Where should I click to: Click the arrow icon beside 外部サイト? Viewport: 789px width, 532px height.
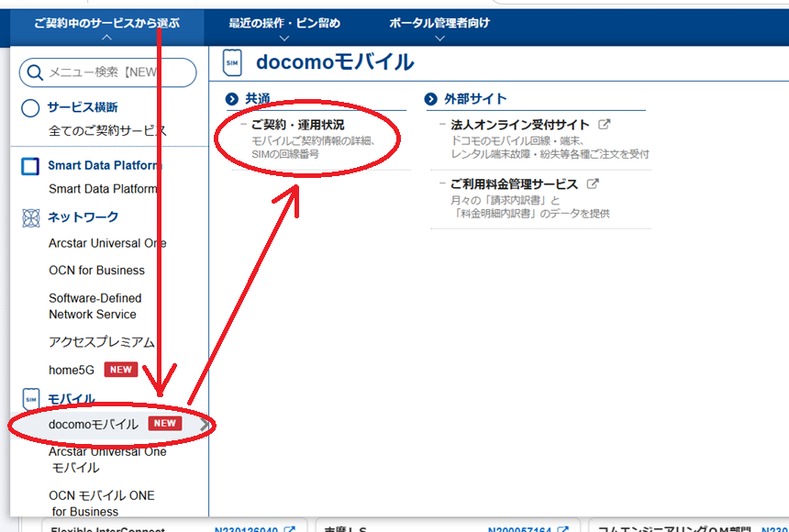430,99
